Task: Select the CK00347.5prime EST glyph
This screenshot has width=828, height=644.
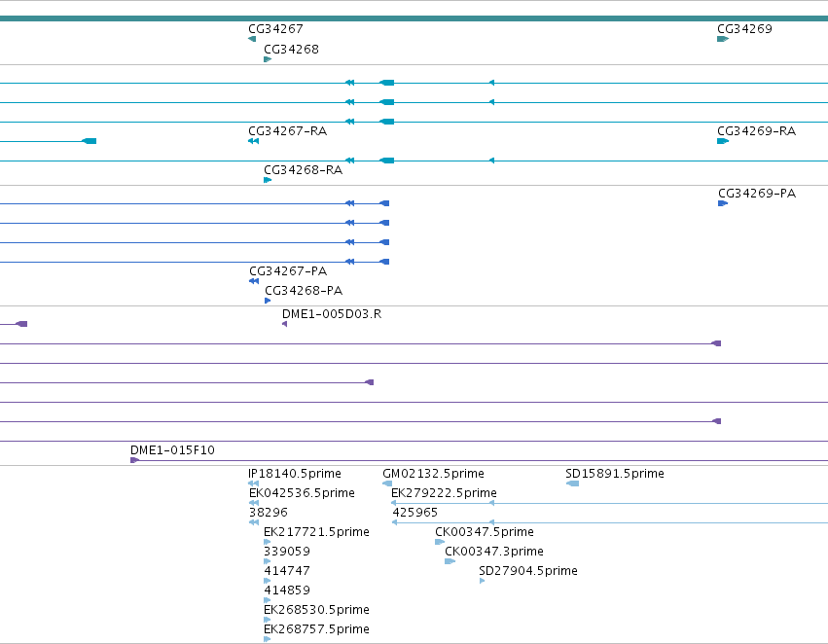Action: (x=440, y=542)
